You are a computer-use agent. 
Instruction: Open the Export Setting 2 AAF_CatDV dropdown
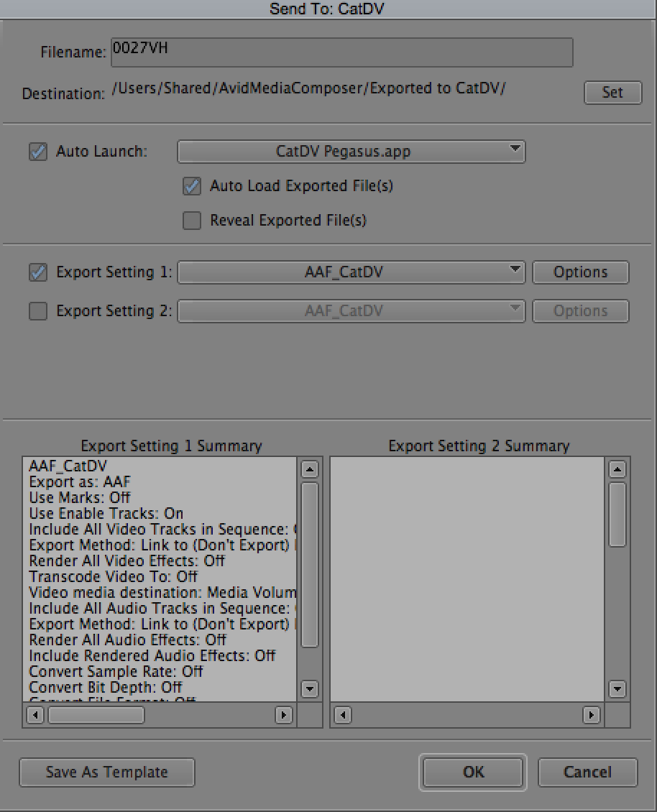[x=352, y=311]
